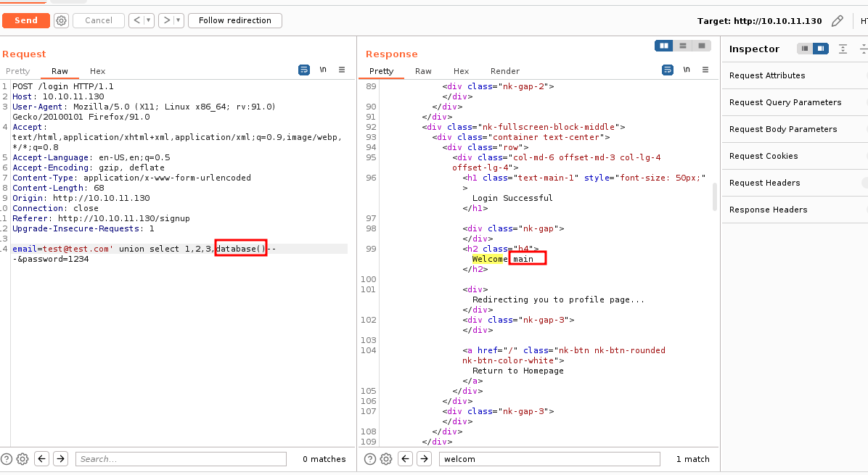Image resolution: width=868 pixels, height=475 pixels.
Task: Jump to previous match in Response search
Action: (405, 459)
